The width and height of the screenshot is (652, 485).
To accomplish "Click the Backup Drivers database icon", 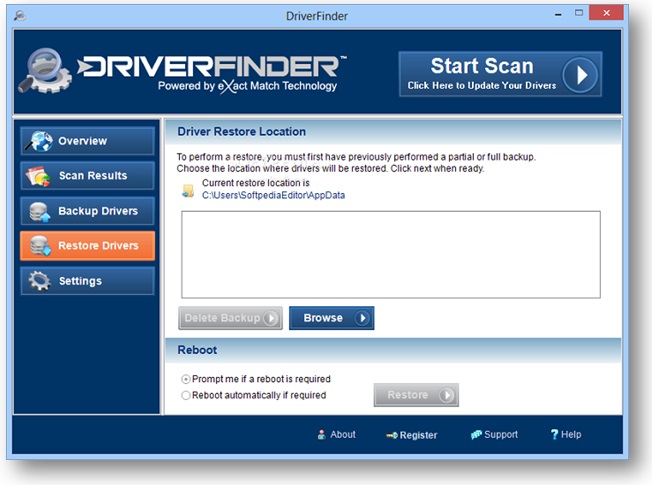I will (40, 211).
